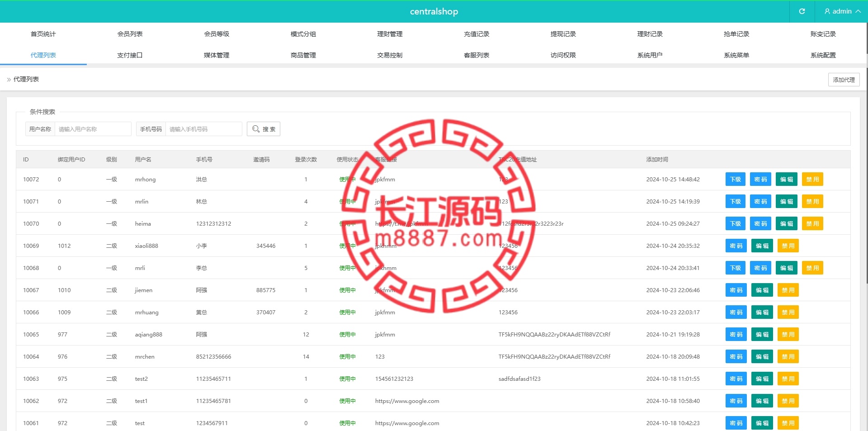Open 系统配置 menu
868x431 pixels.
point(823,55)
